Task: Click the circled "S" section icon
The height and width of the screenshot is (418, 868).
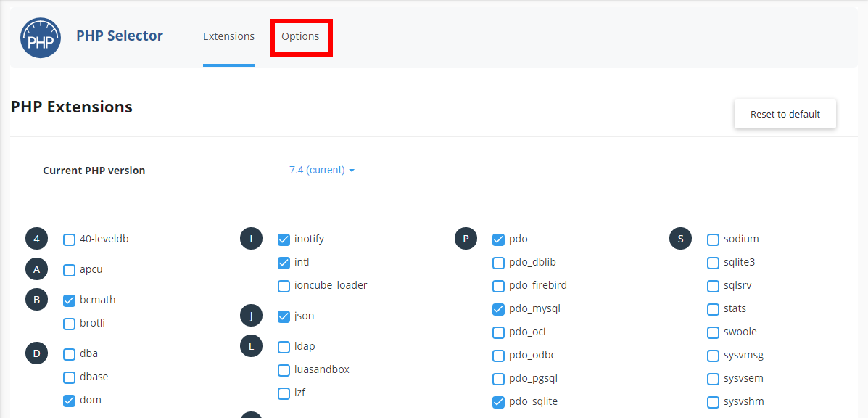Action: (680, 238)
